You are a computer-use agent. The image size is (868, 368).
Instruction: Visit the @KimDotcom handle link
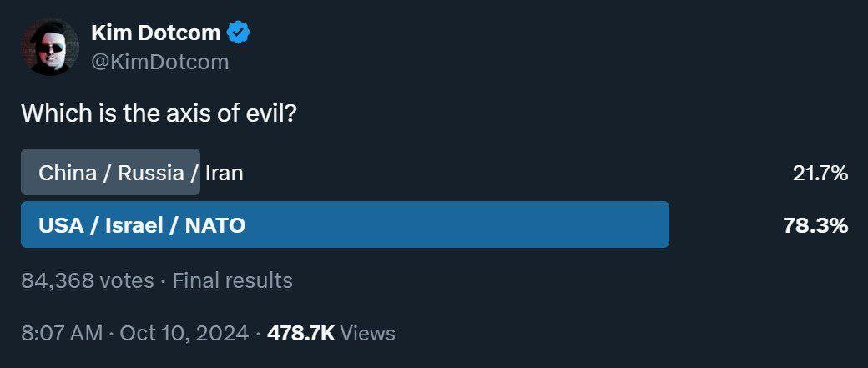point(159,62)
